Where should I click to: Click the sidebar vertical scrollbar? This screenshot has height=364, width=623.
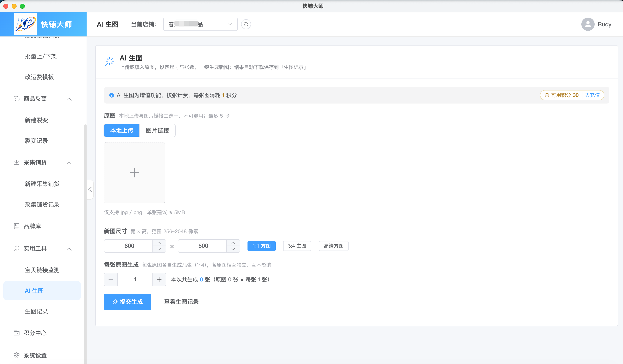point(85,244)
